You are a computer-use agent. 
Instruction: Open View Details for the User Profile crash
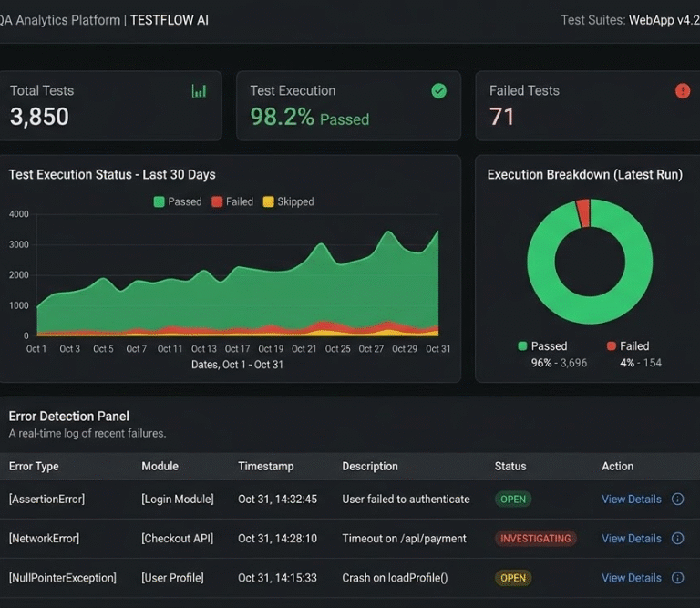click(631, 578)
